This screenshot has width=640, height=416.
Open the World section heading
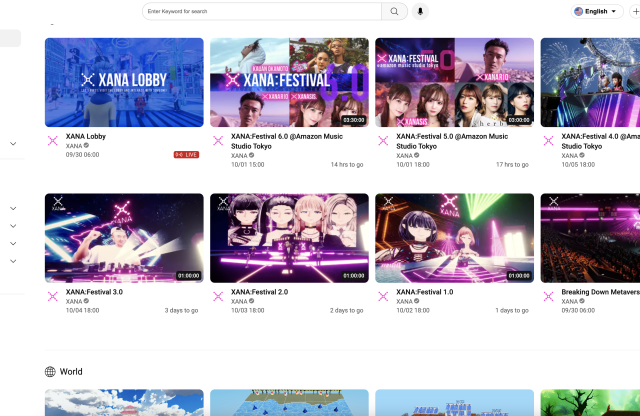coord(71,372)
